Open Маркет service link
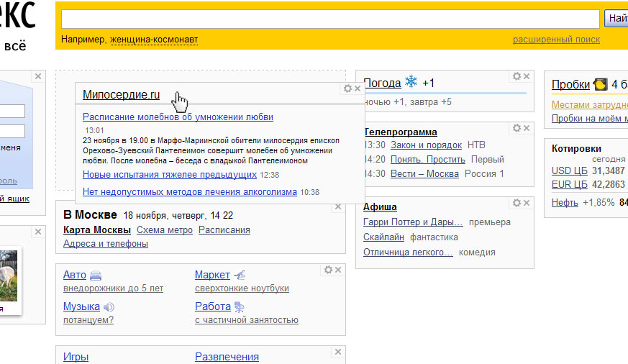Image resolution: width=628 pixels, height=364 pixels. 212,275
